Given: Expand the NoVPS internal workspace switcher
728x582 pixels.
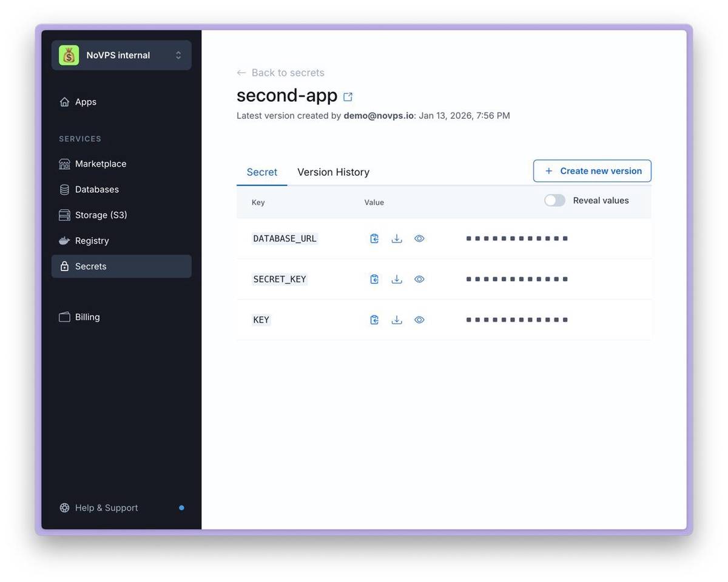Looking at the screenshot, I should [x=178, y=55].
